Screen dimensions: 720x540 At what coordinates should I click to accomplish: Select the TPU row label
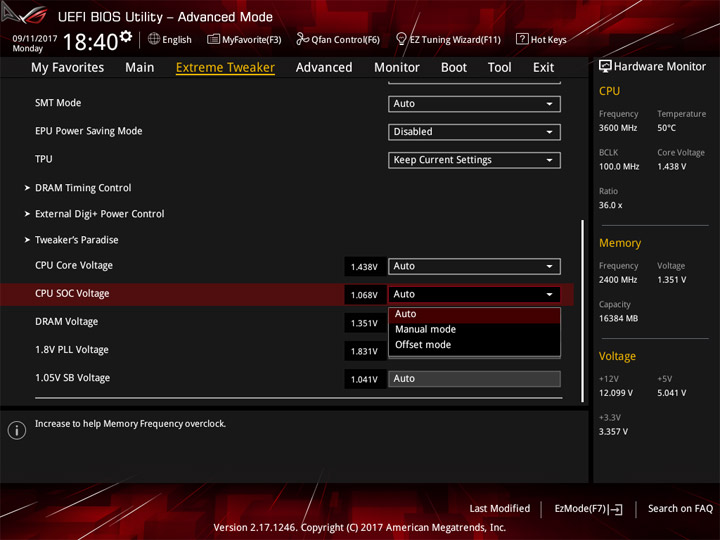[x=44, y=159]
